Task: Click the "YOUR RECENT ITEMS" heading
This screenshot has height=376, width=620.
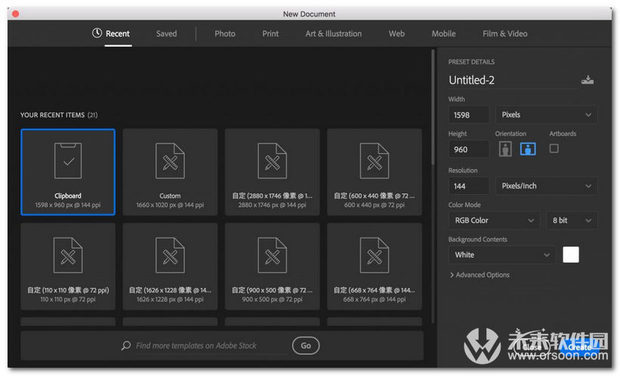Action: pyautogui.click(x=59, y=115)
